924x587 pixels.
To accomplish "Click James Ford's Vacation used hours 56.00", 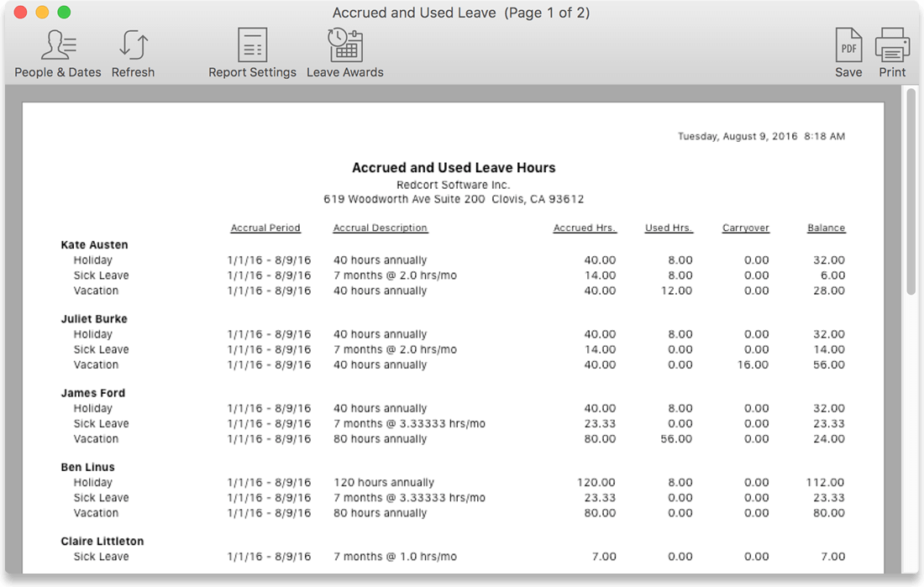I will coord(676,440).
